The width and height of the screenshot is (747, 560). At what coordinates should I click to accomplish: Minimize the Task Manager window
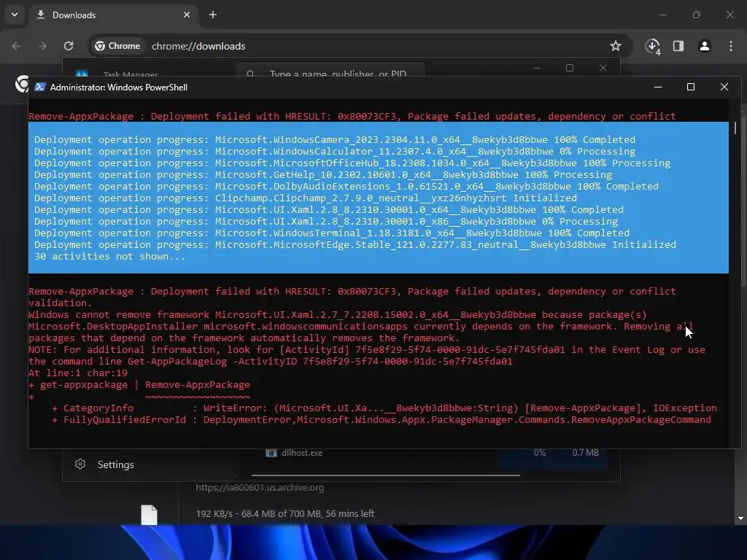tap(537, 68)
